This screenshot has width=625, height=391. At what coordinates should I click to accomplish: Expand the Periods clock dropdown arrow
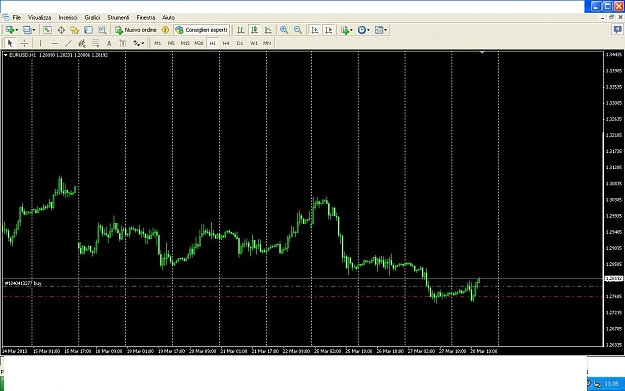coord(368,30)
